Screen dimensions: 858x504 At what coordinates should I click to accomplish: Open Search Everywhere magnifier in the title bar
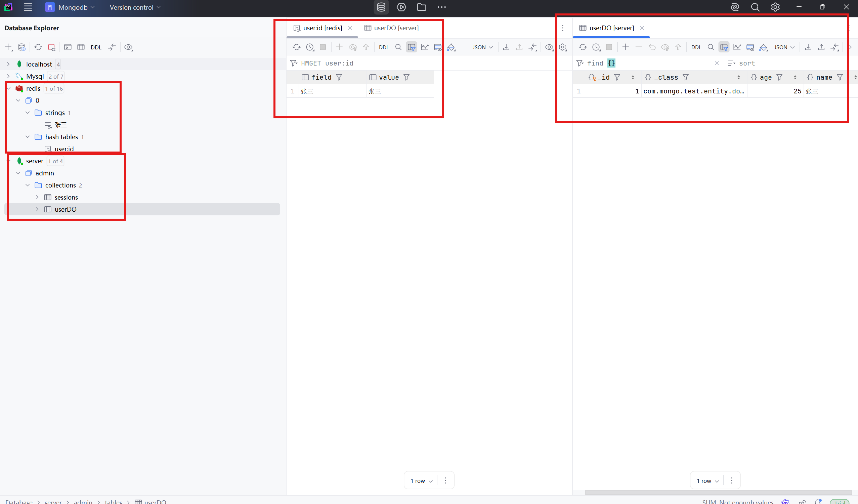point(755,7)
